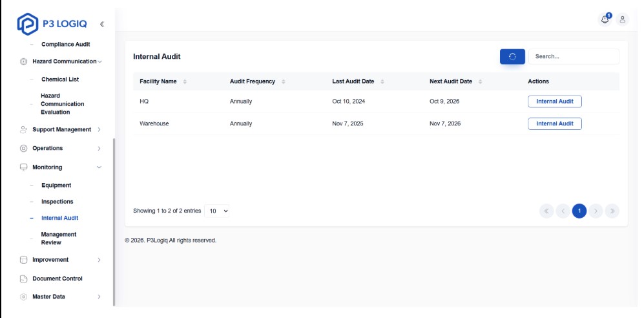Go to next page pagination arrow

tap(596, 211)
